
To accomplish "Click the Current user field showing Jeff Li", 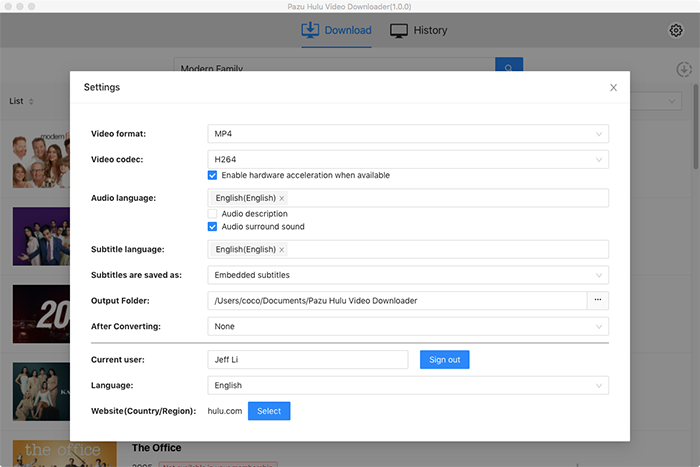I will tap(308, 359).
